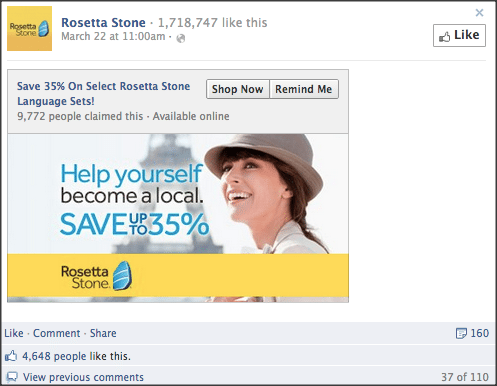Image resolution: width=497 pixels, height=386 pixels.
Task: Click the Remind Me button
Action: click(304, 89)
